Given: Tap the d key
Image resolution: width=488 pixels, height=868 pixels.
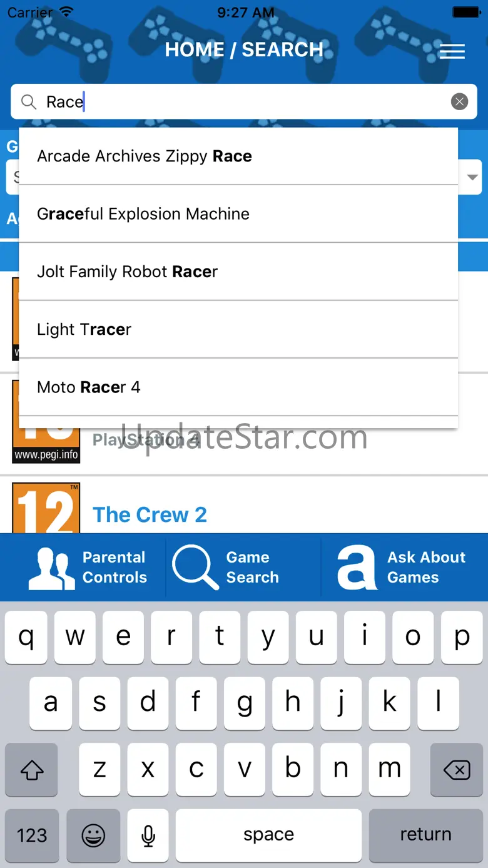Looking at the screenshot, I should 148,703.
